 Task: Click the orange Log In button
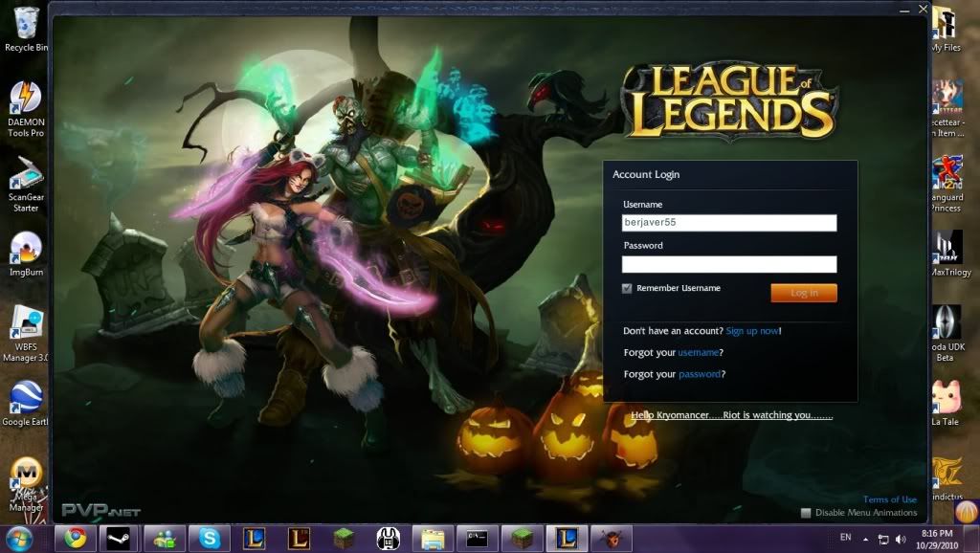pyautogui.click(x=804, y=293)
